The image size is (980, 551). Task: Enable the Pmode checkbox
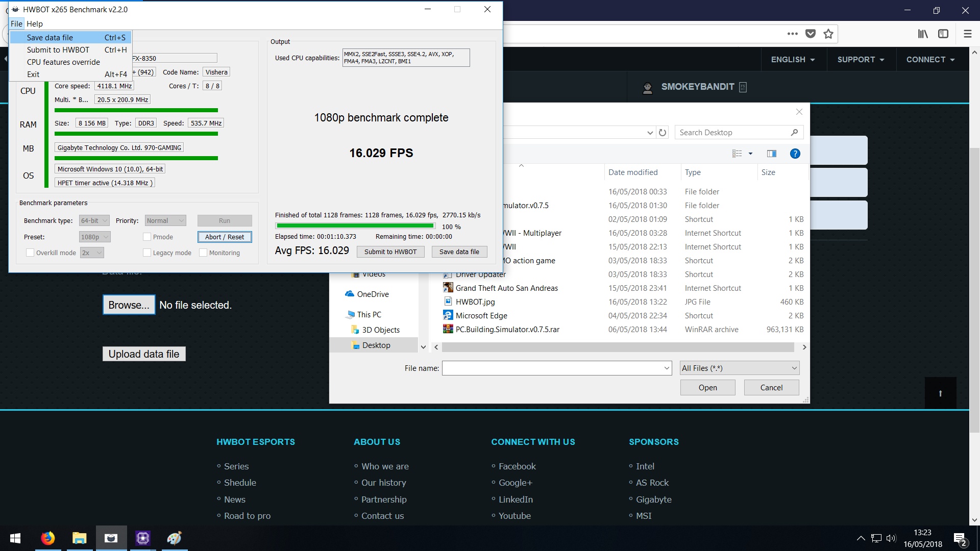[147, 237]
